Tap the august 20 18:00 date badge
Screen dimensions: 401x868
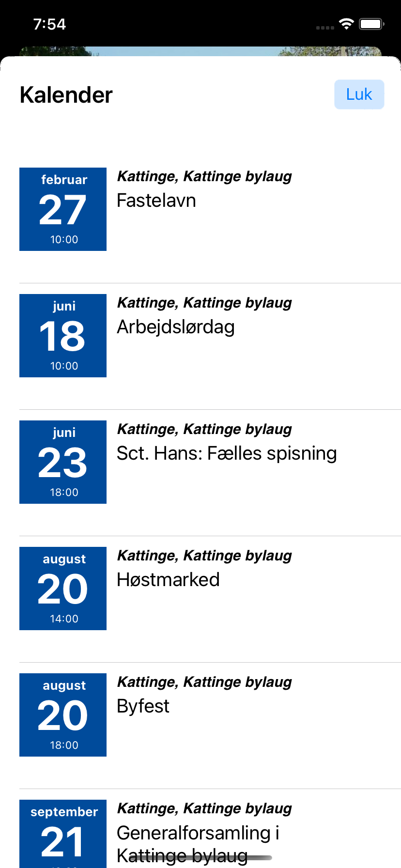tap(63, 715)
